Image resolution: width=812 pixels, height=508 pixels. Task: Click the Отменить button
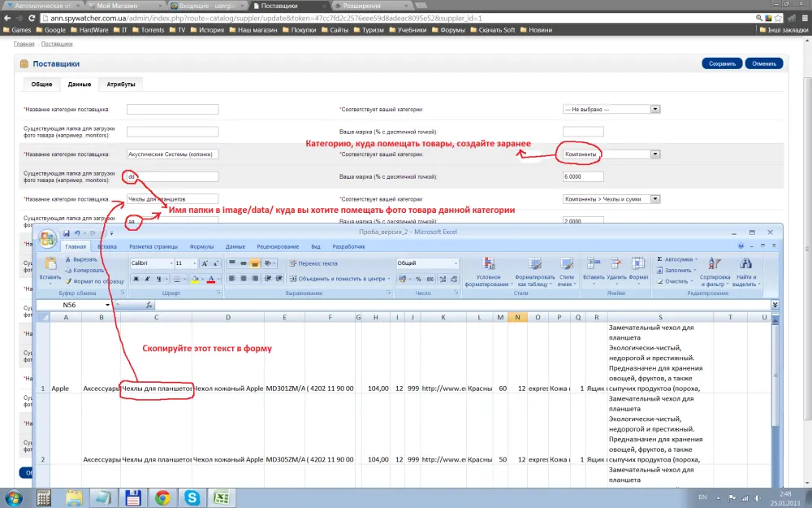[x=764, y=63]
